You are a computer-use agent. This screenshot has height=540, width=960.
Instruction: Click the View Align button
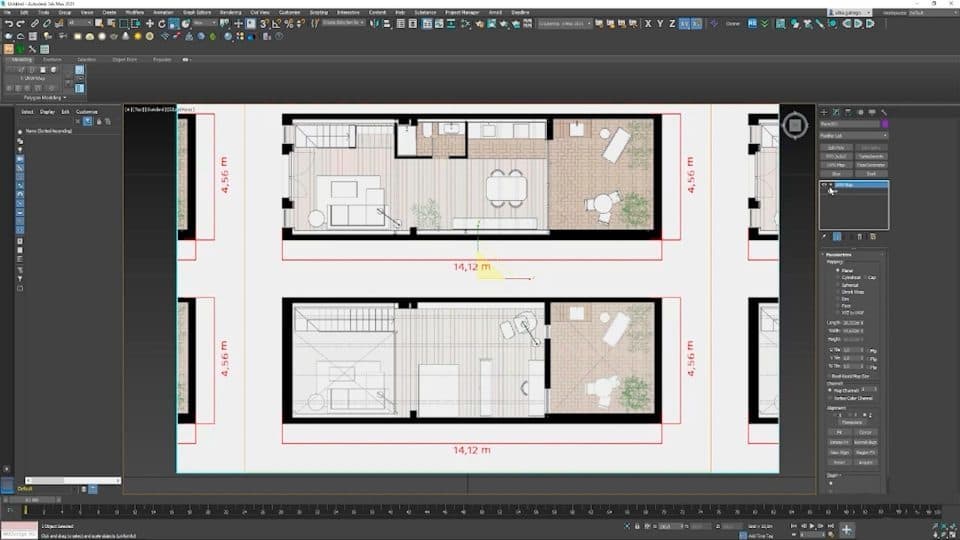(x=839, y=452)
